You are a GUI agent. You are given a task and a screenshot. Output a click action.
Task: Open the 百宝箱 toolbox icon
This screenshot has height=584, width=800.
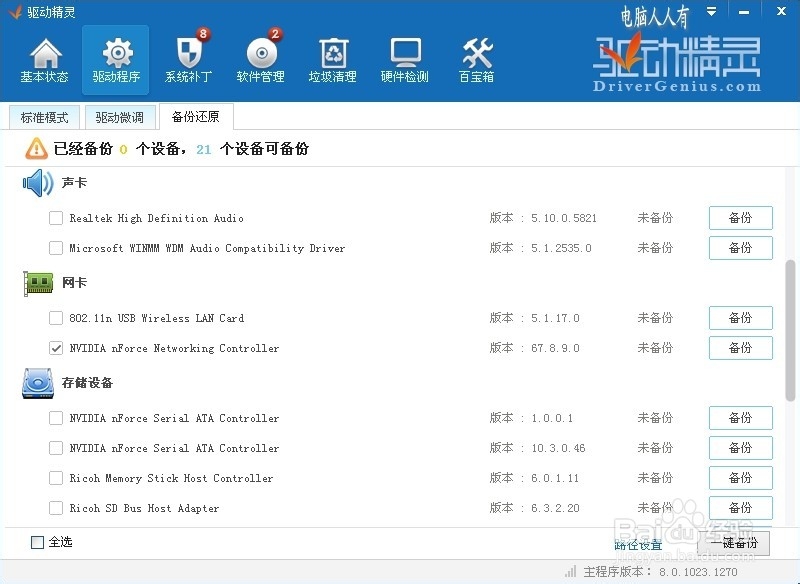pyautogui.click(x=477, y=58)
